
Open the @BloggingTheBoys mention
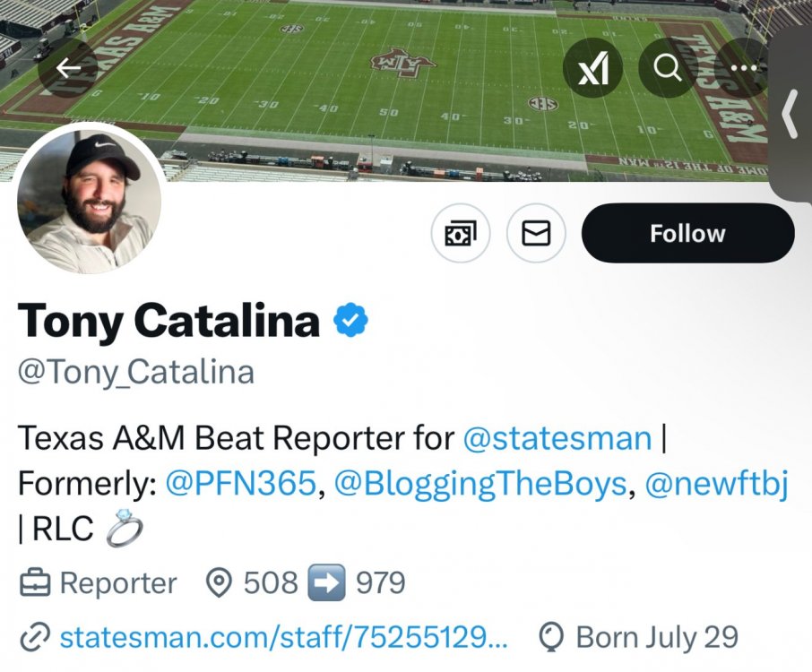(x=479, y=484)
